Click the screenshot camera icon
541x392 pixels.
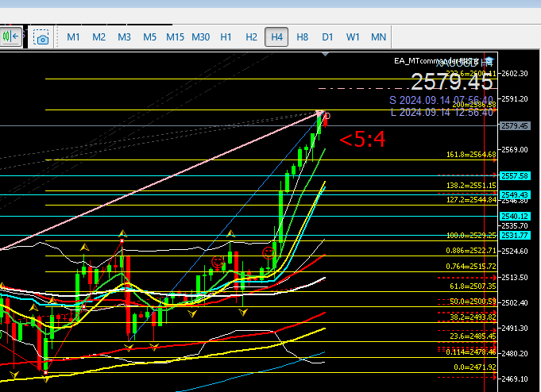point(41,37)
